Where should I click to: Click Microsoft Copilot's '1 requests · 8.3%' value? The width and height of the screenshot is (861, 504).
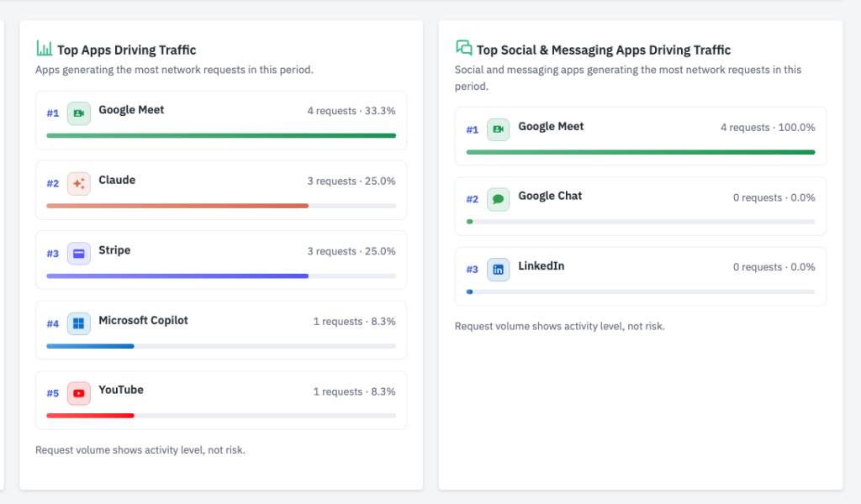pyautogui.click(x=354, y=322)
